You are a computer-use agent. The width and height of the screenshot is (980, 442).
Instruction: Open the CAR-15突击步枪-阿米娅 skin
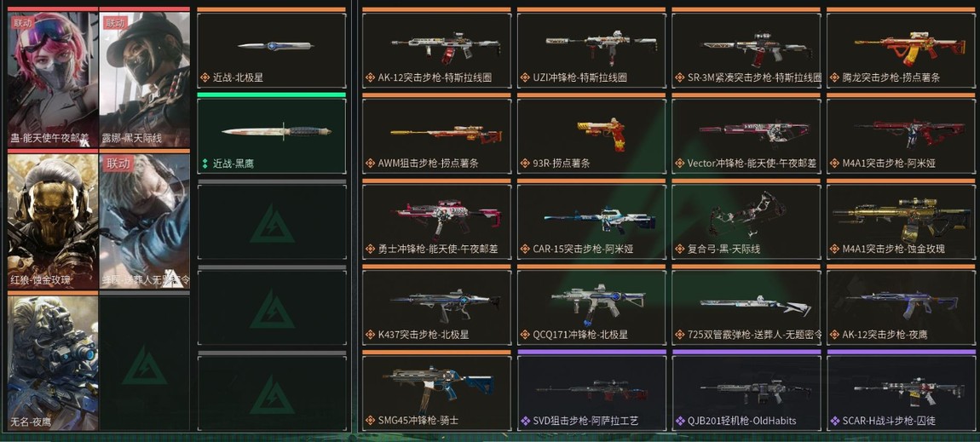591,221
